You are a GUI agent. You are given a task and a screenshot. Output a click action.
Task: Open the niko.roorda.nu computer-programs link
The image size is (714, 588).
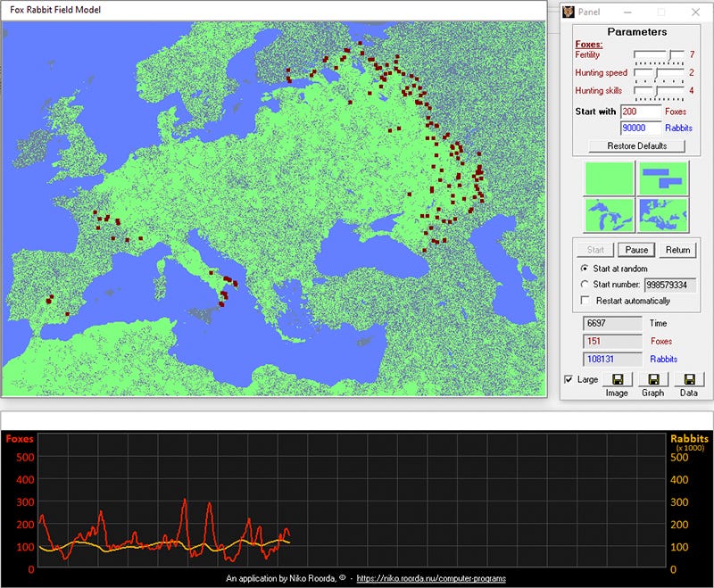click(431, 579)
